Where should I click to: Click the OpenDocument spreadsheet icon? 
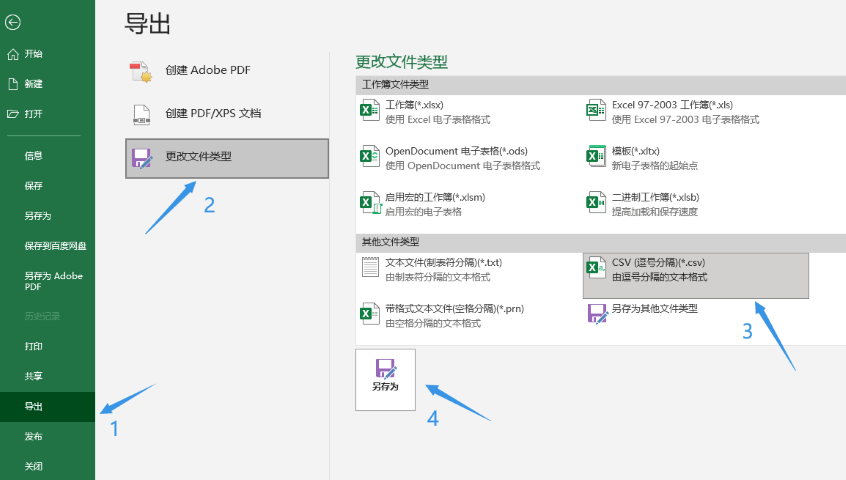point(370,156)
